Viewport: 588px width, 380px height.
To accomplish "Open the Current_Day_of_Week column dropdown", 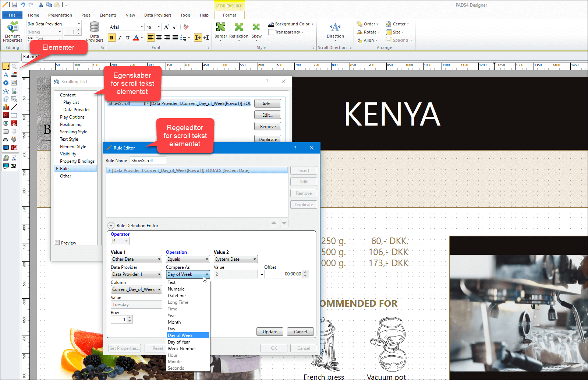I will click(x=137, y=289).
